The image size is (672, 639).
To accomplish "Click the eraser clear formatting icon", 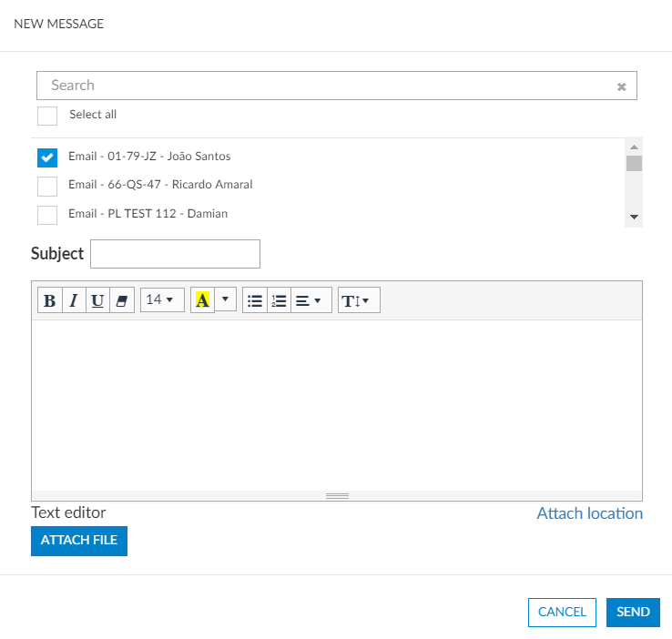I will click(122, 300).
